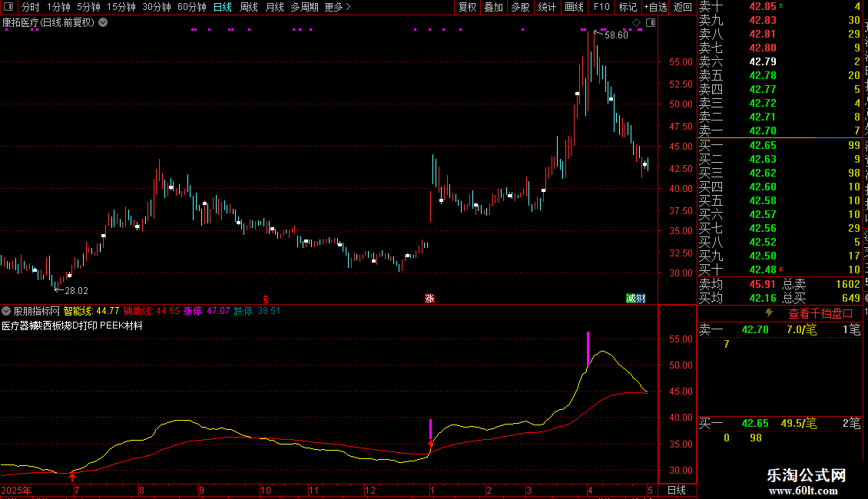
Task: Click the 涨 marker icon
Action: coord(429,299)
